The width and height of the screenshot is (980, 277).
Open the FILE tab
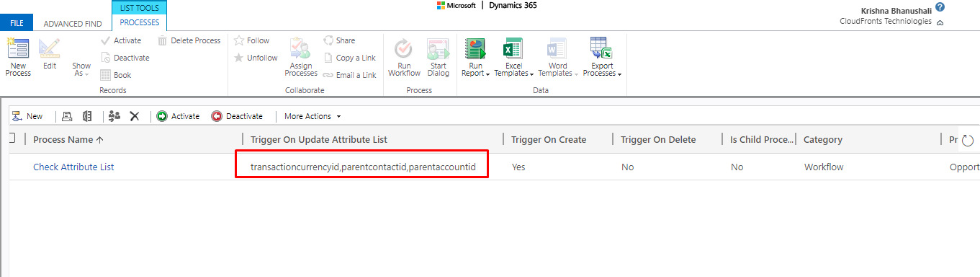16,23
